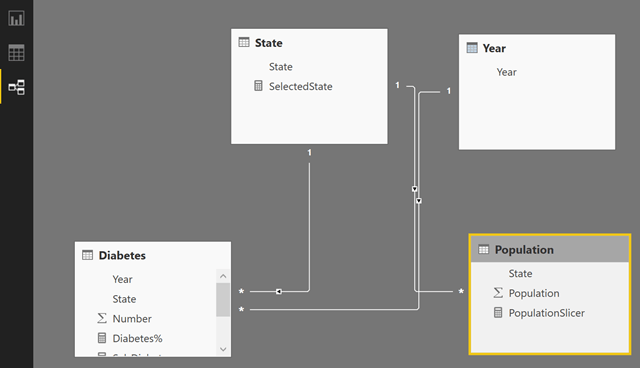Select lower filter direction arrow on Year-Diabetes line
The image size is (640, 368).
[419, 201]
